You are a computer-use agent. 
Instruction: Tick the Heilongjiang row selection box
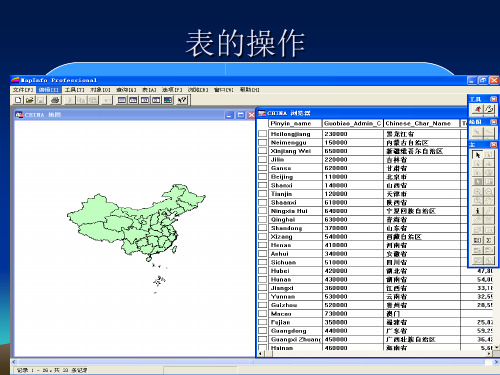pos(262,134)
